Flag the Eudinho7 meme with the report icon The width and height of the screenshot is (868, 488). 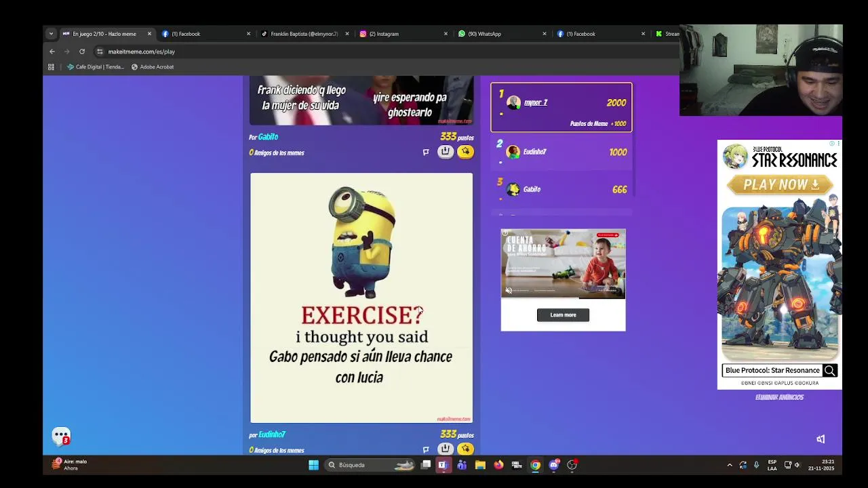[426, 449]
